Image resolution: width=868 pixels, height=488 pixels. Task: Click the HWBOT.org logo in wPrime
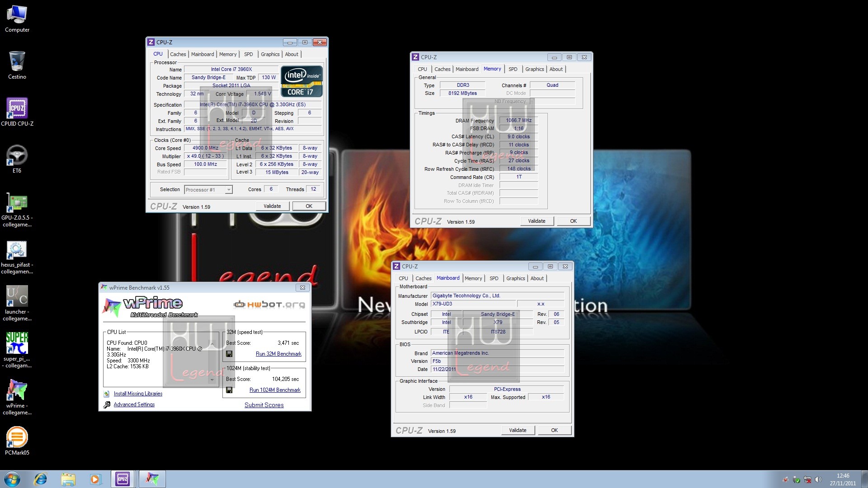click(269, 304)
